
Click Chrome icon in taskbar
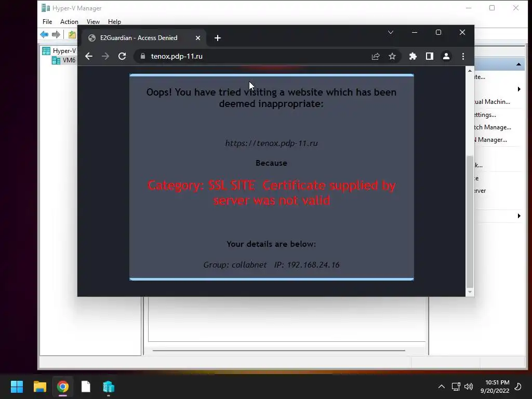pyautogui.click(x=63, y=387)
